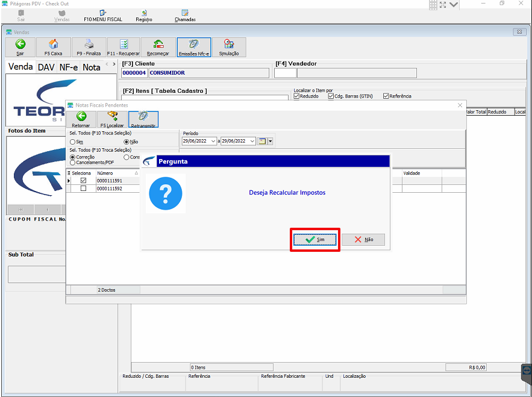Click the Retransmitir icon
This screenshot has width=532, height=397.
(x=143, y=119)
